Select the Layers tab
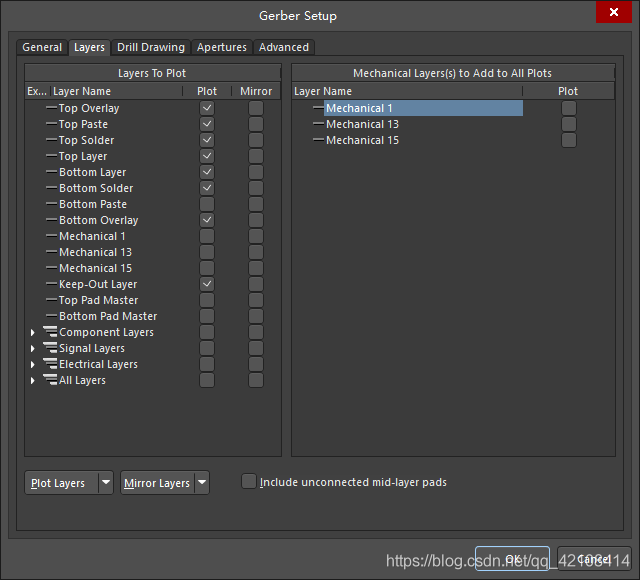 89,47
